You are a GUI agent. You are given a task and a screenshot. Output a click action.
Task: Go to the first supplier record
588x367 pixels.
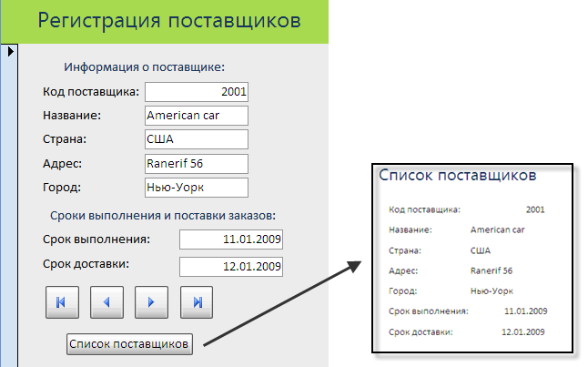click(x=62, y=302)
